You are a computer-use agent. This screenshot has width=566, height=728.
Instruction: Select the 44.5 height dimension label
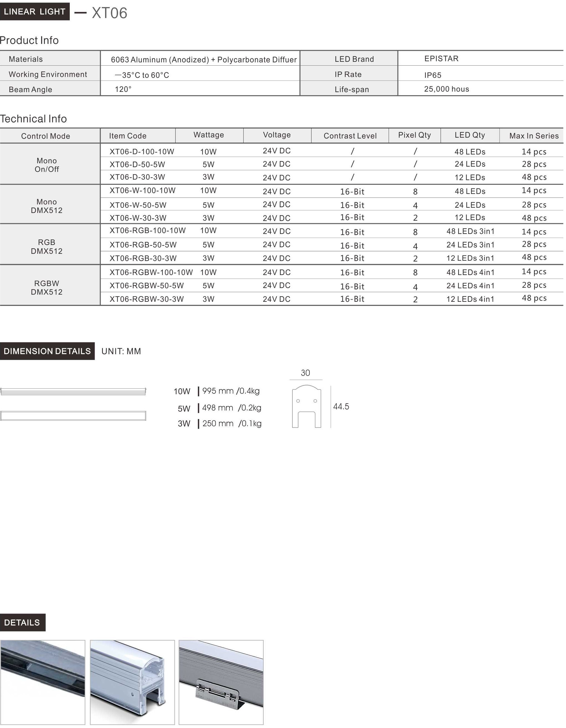tap(341, 407)
